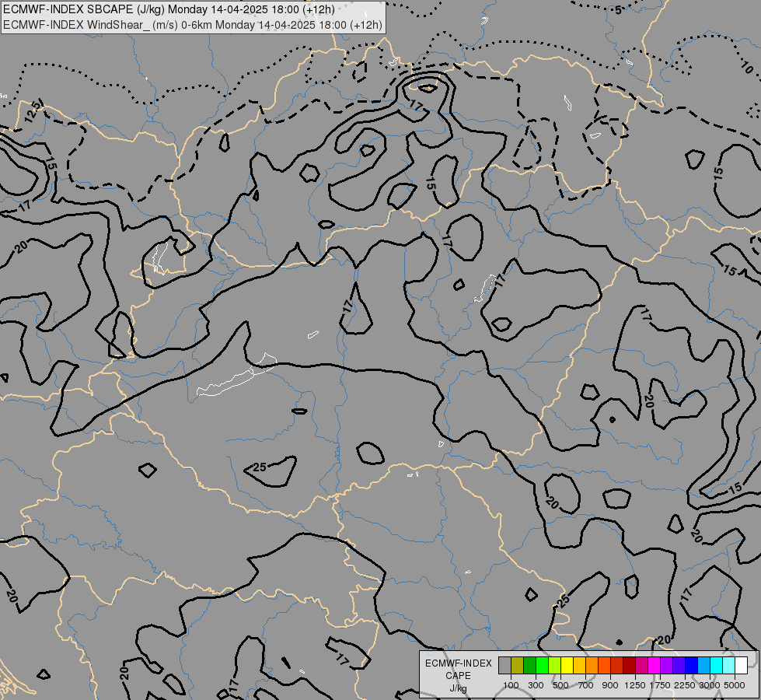The image size is (761, 700).
Task: Click the 100 legend value
Action: click(x=511, y=685)
